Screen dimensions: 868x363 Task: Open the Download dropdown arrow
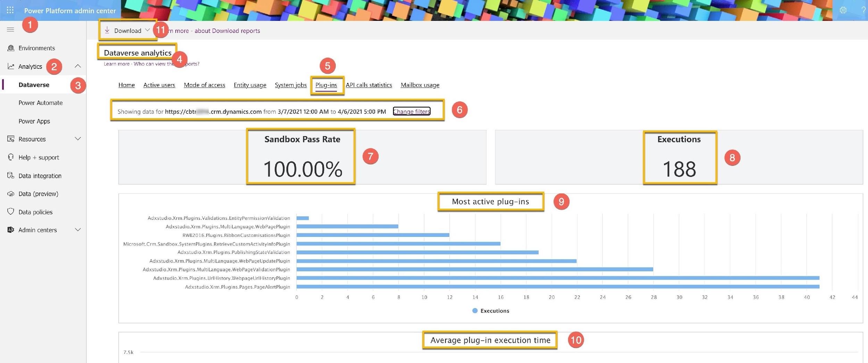coord(148,30)
